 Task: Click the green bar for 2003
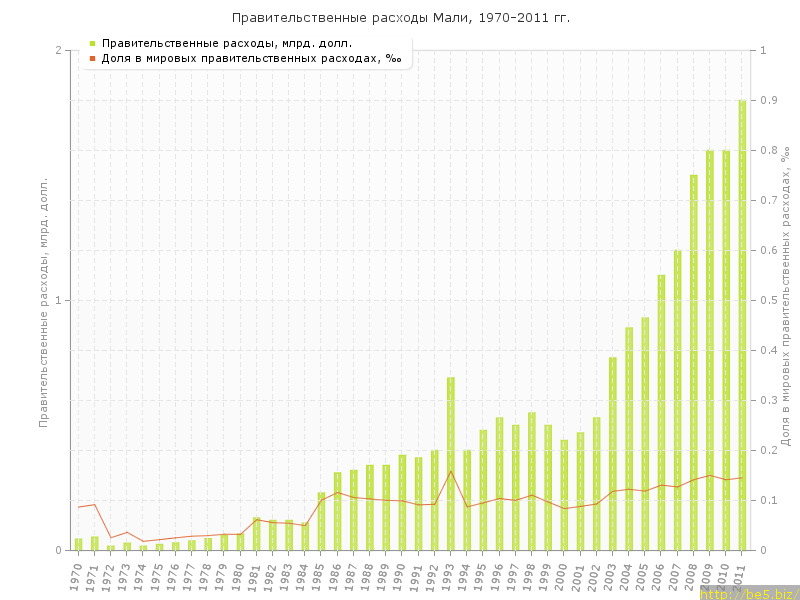pyautogui.click(x=613, y=453)
